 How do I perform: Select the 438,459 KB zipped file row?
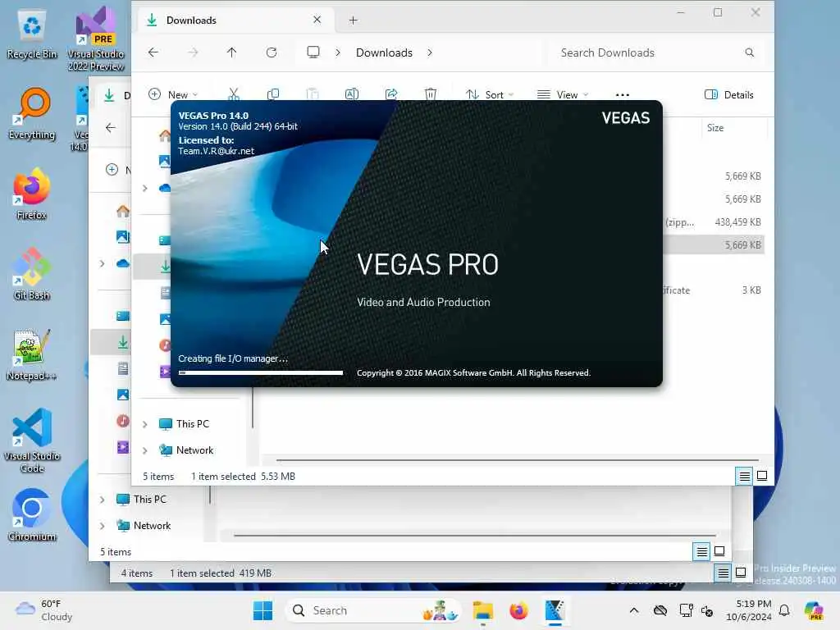point(714,221)
